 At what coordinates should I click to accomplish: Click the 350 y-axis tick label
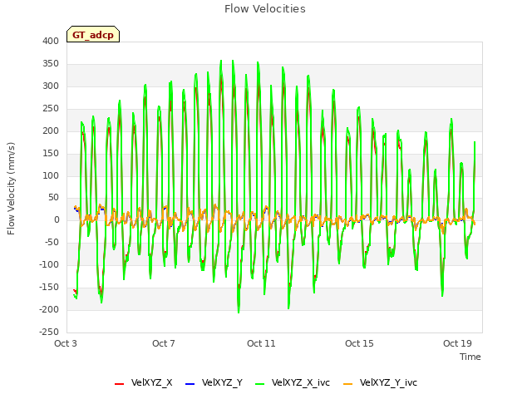pyautogui.click(x=51, y=63)
